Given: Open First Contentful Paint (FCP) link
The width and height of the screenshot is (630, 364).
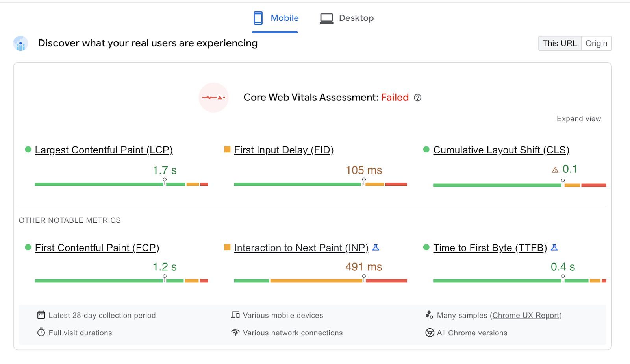Looking at the screenshot, I should [x=97, y=248].
